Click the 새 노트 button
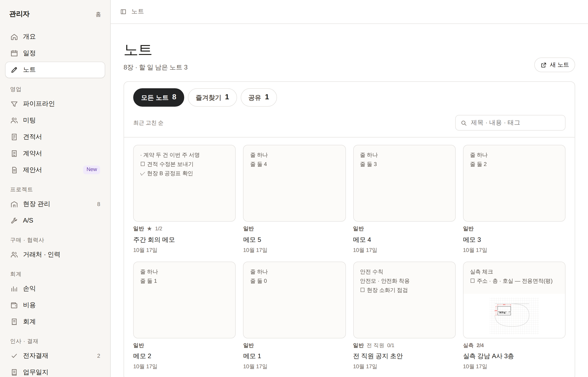This screenshot has width=588, height=377. [x=554, y=65]
